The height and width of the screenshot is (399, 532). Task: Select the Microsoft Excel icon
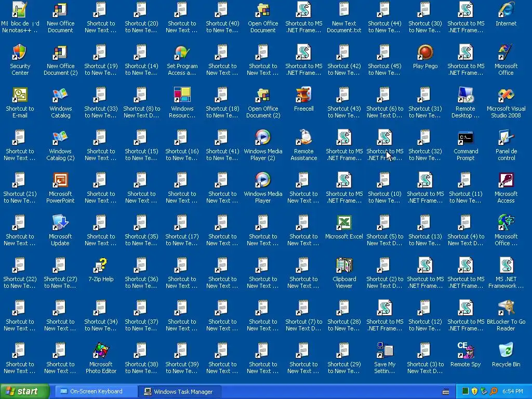click(344, 227)
